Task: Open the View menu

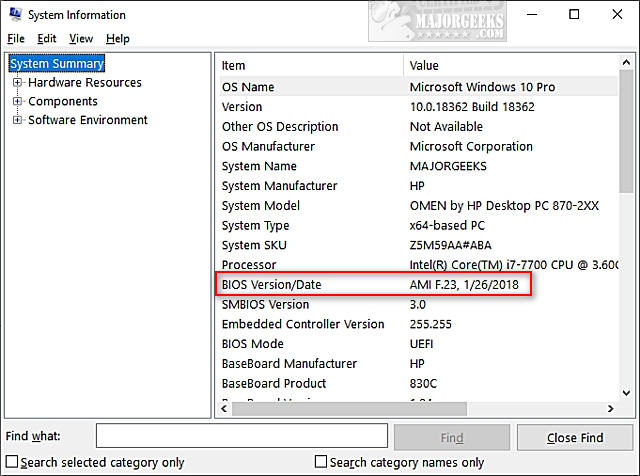Action: tap(81, 39)
